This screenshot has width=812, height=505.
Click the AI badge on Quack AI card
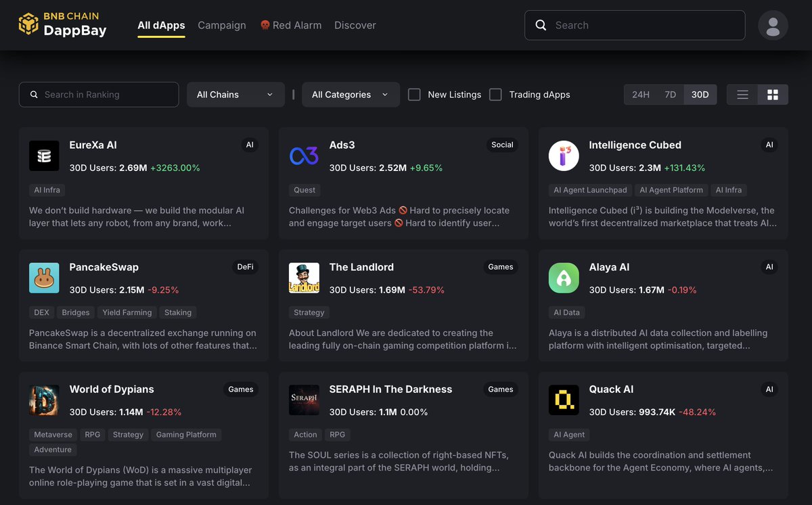769,389
